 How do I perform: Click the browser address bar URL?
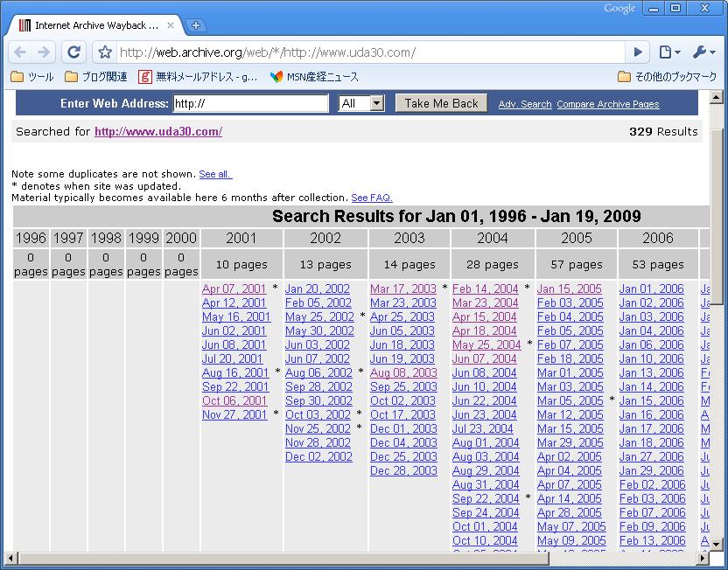pos(268,52)
